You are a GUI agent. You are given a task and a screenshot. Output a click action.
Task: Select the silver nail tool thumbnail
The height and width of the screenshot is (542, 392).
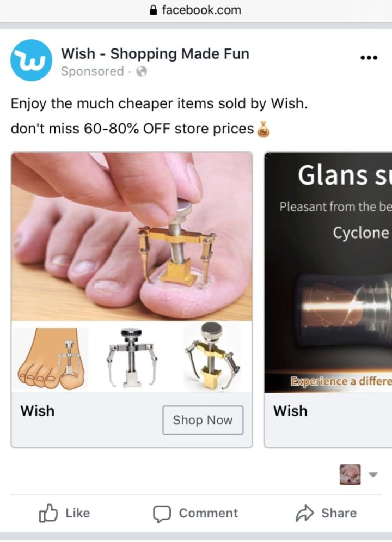click(x=132, y=358)
